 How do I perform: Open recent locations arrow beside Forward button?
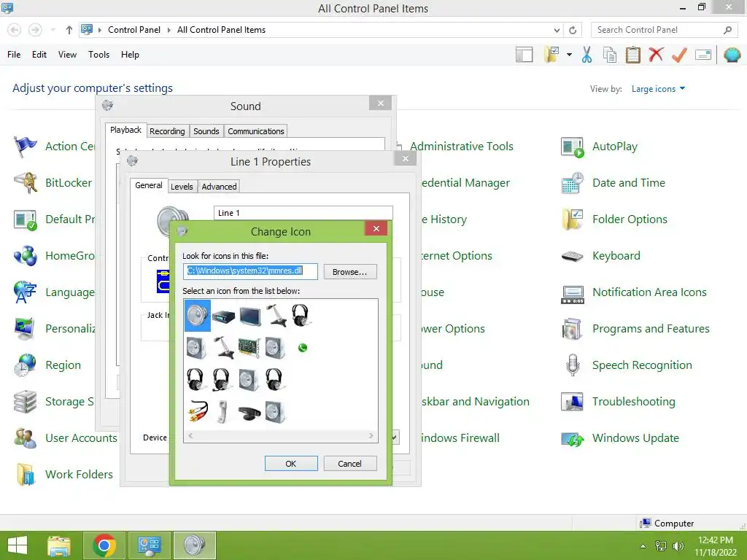tap(53, 30)
